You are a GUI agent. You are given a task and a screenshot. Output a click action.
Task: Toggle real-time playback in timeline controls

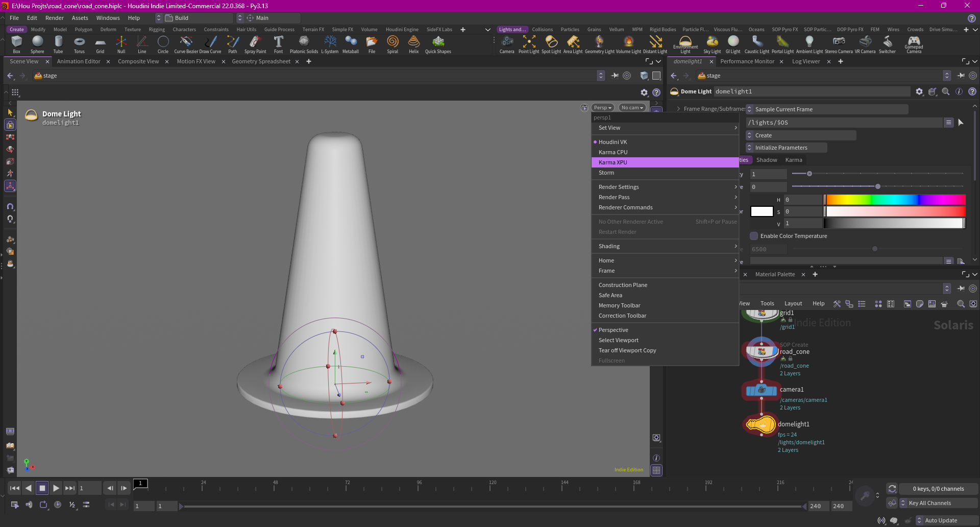[x=58, y=505]
